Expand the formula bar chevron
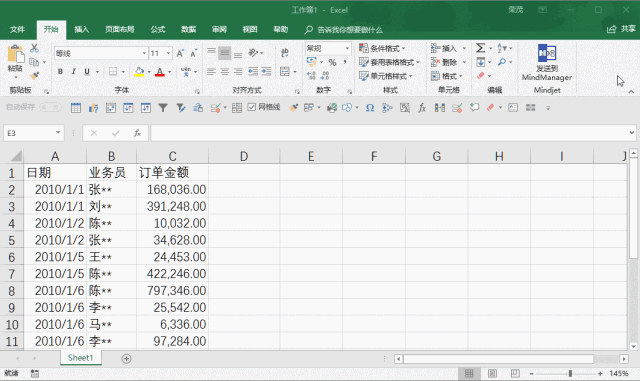Viewport: 640px width, 381px height. point(631,133)
